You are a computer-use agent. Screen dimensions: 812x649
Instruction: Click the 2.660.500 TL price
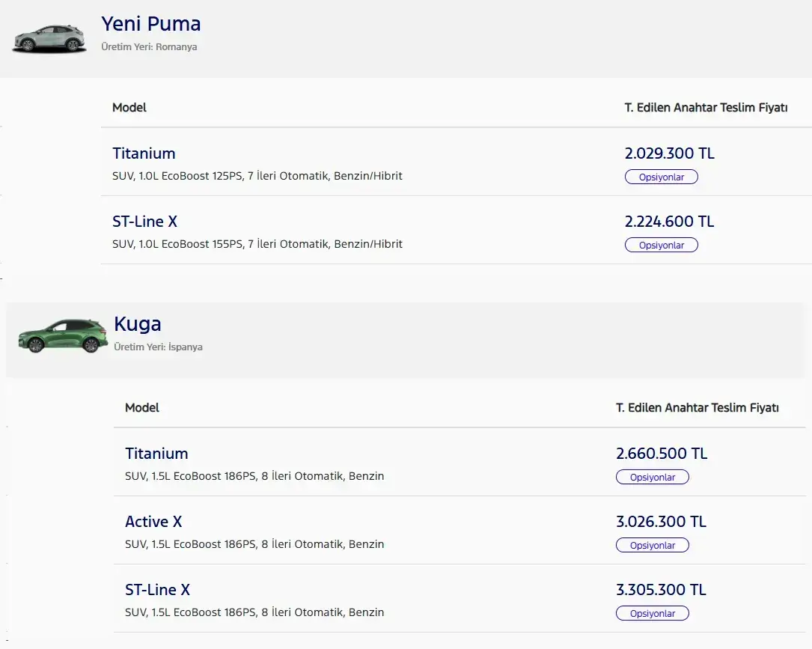662,454
